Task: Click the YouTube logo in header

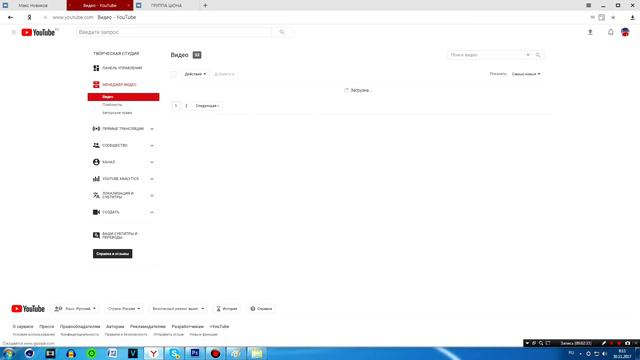Action: [38, 32]
